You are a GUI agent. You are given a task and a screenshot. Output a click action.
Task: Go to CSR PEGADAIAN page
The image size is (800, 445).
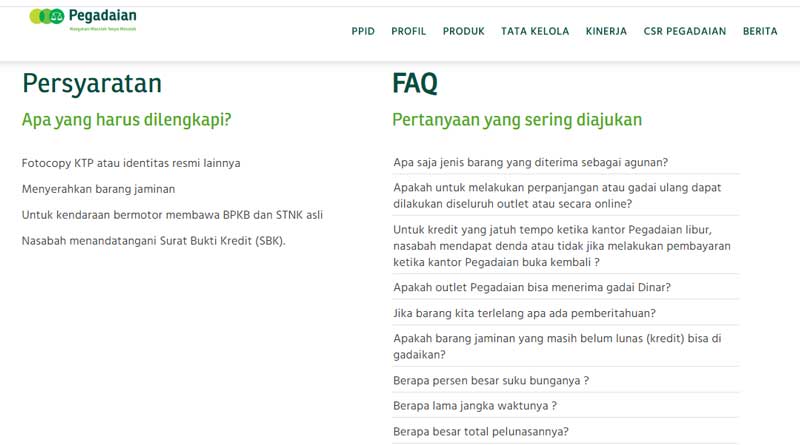point(685,31)
